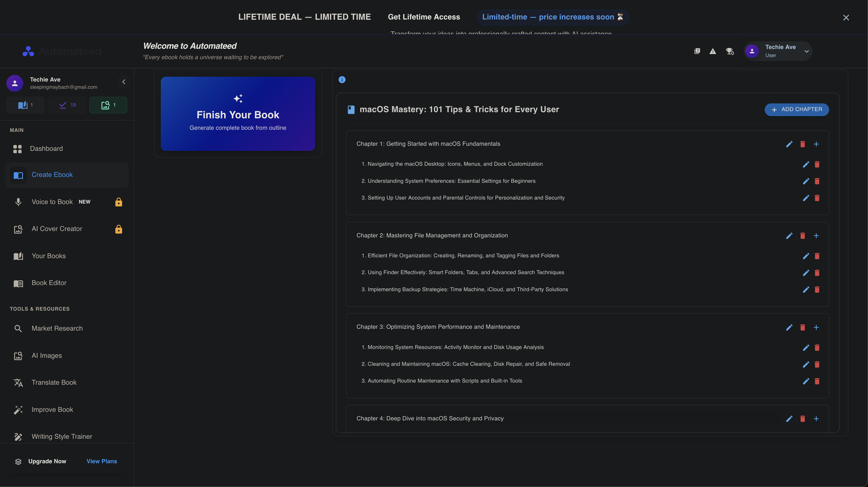Click the ADD CHAPTER button
Screen dimensions: 868x487
(x=796, y=109)
